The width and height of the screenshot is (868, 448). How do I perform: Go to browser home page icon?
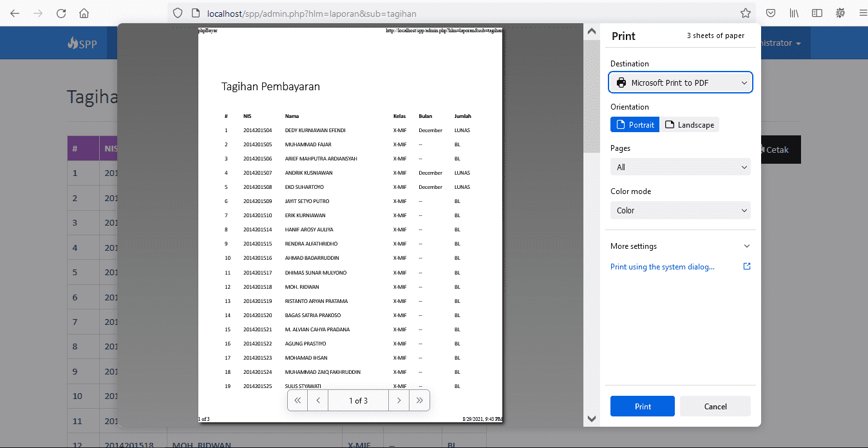click(x=84, y=13)
